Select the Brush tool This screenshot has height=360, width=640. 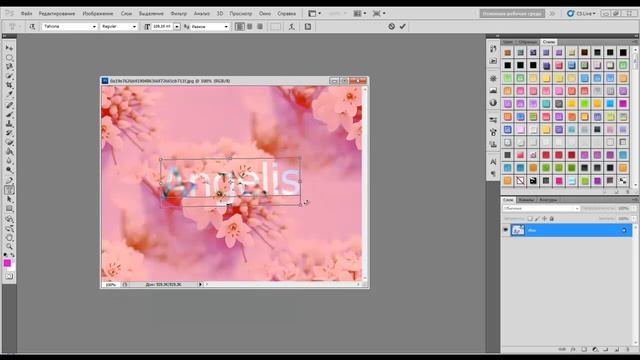[9, 115]
